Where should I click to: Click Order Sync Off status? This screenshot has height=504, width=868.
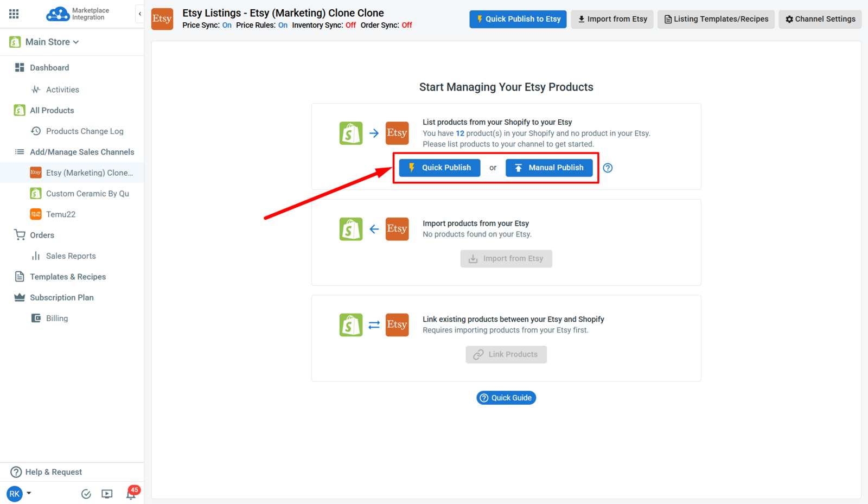click(407, 25)
